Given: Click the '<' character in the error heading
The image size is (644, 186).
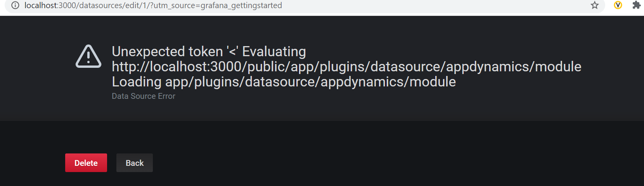Looking at the screenshot, I should 232,52.
